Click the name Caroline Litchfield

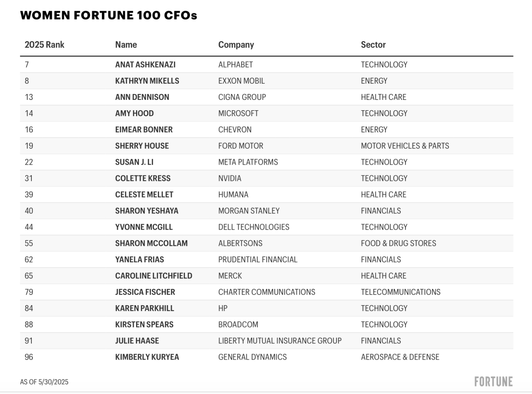[153, 276]
